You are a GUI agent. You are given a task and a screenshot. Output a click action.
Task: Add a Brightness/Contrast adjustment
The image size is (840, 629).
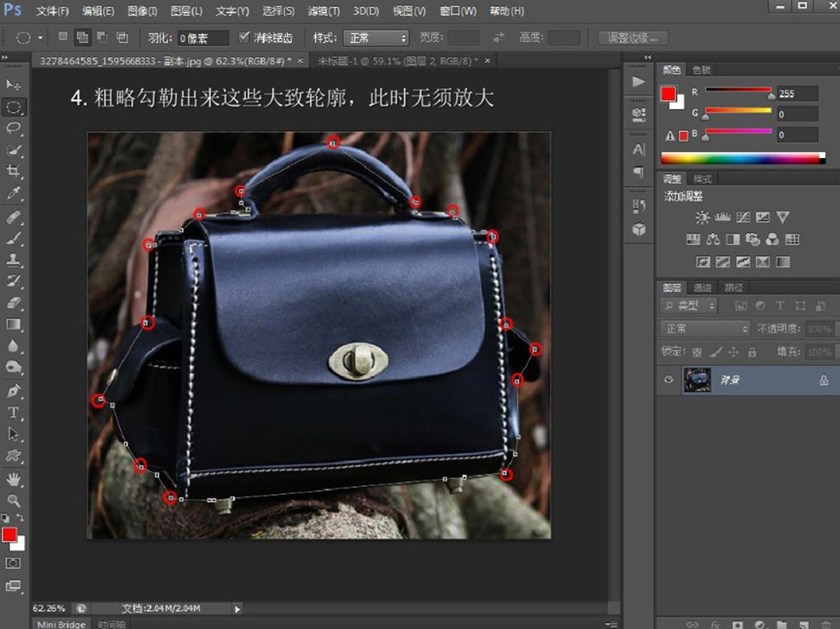tap(702, 217)
